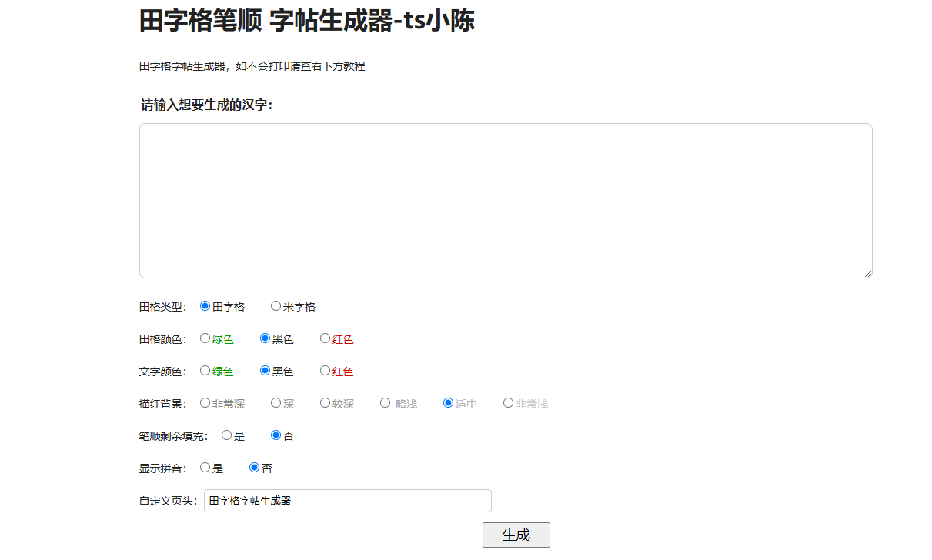Screen dimensions: 932x560
Task: Choose 红色 for 田格颜色
Action: (325, 338)
